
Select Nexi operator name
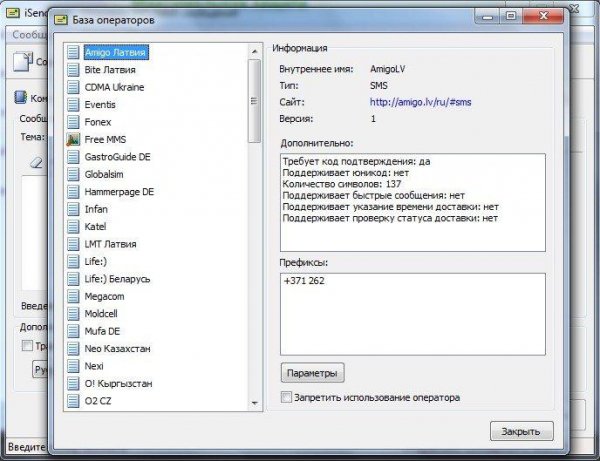tap(94, 366)
